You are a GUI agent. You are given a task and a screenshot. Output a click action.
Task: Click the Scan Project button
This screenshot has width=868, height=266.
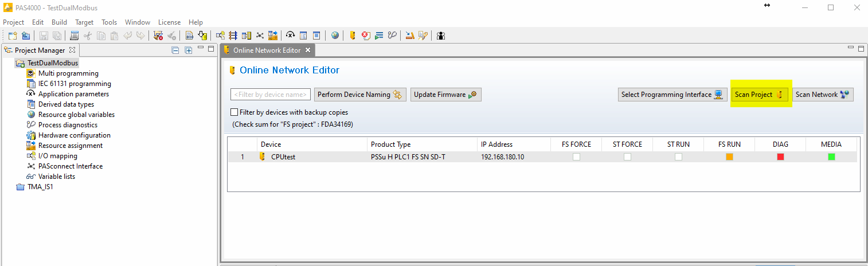(760, 95)
